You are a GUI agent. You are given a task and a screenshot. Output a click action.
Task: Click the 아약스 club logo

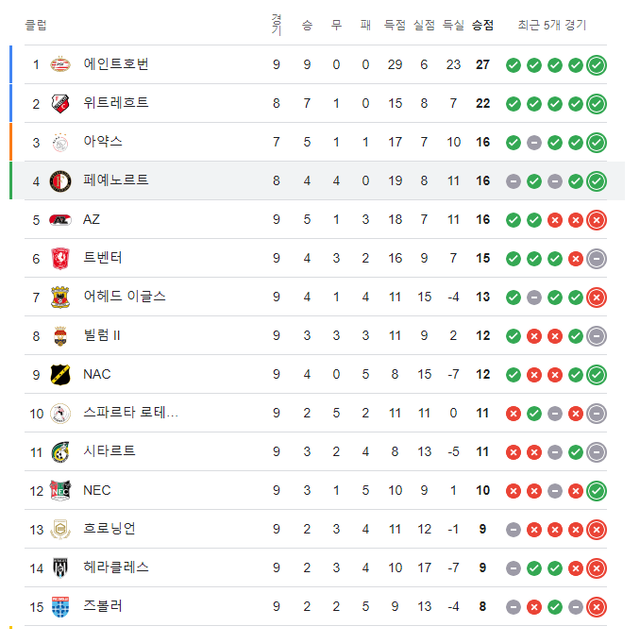click(60, 142)
